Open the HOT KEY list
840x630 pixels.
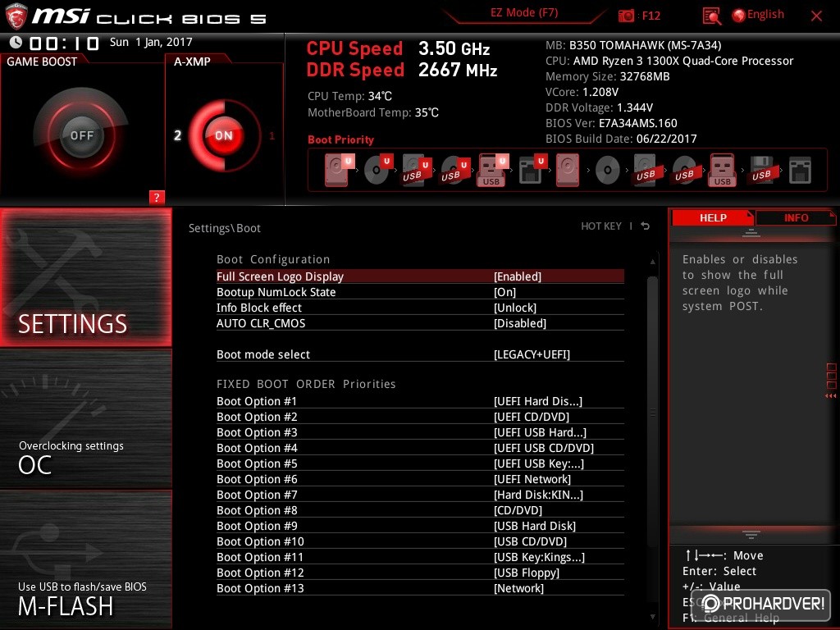(x=601, y=226)
